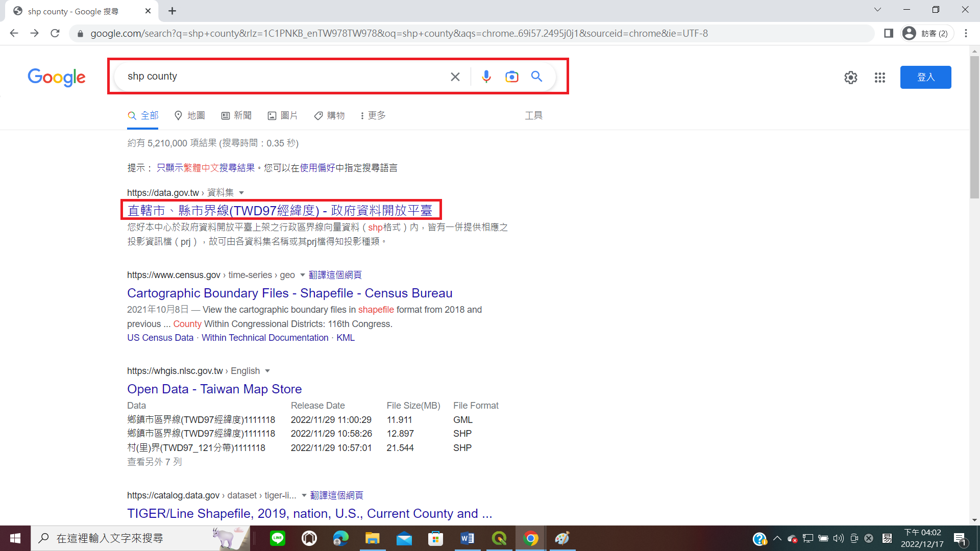Toggle the Chrome side panel
Screen dimensions: 980x551
[888, 33]
